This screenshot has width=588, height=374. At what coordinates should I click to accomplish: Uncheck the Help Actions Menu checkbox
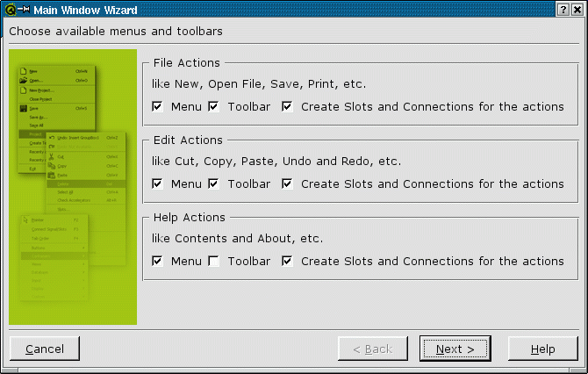tap(157, 262)
